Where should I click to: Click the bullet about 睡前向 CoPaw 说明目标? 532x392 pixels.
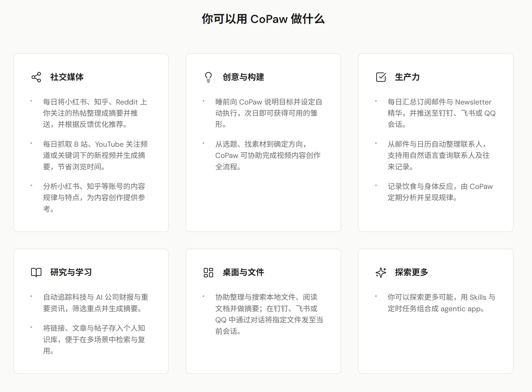point(268,113)
